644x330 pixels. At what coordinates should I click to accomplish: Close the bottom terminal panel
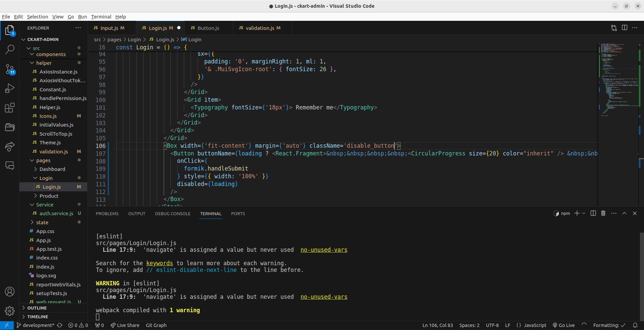tap(635, 214)
